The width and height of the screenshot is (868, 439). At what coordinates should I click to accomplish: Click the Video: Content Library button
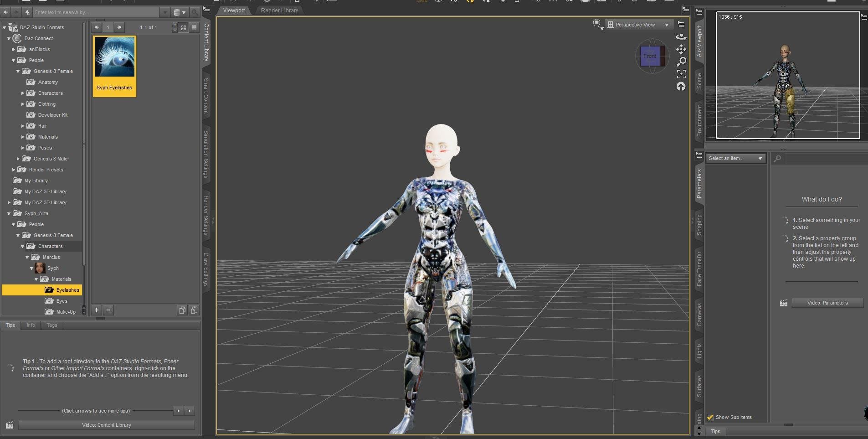coord(107,425)
